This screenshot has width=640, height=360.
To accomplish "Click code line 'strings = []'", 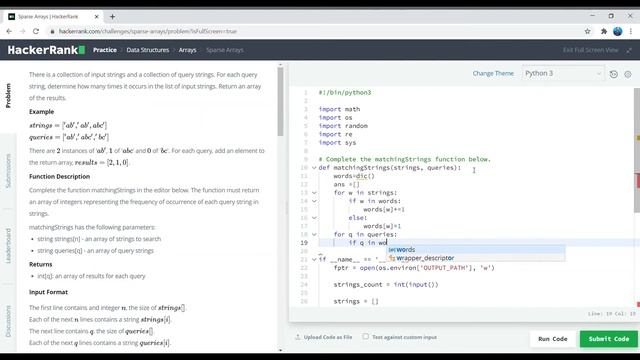I will pyautogui.click(x=356, y=301).
